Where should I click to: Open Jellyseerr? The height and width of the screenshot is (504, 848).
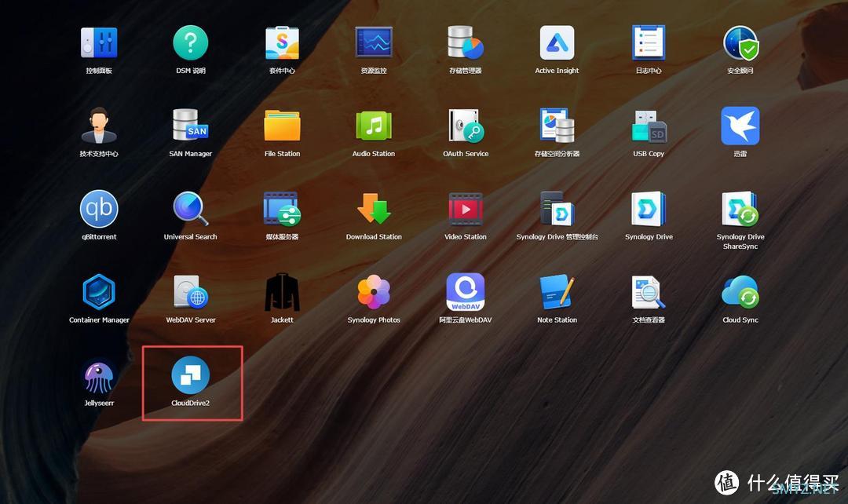(x=99, y=375)
